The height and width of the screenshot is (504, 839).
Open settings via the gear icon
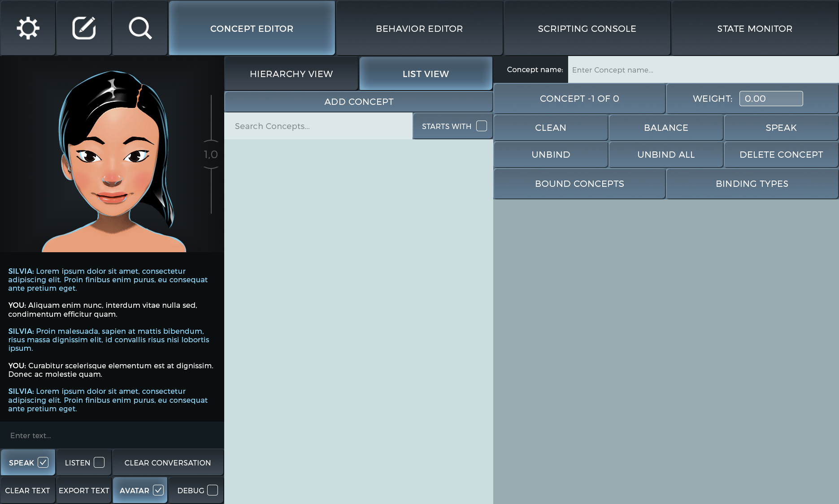(x=28, y=28)
